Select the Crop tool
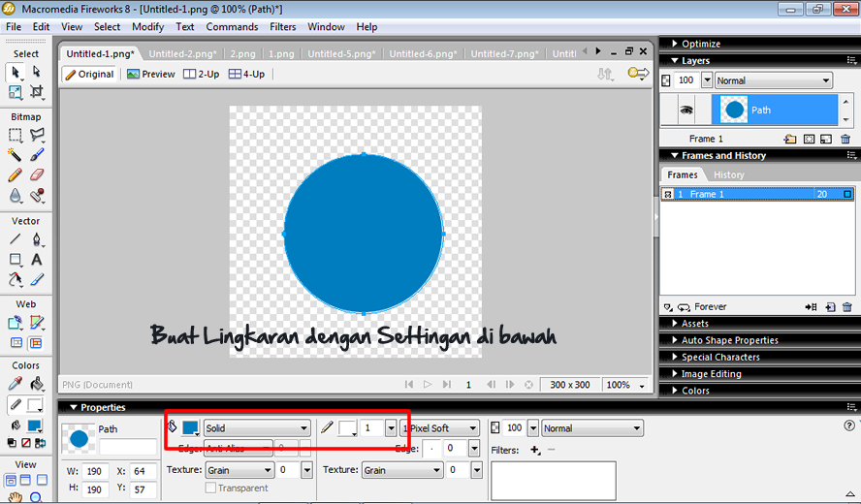 click(36, 92)
